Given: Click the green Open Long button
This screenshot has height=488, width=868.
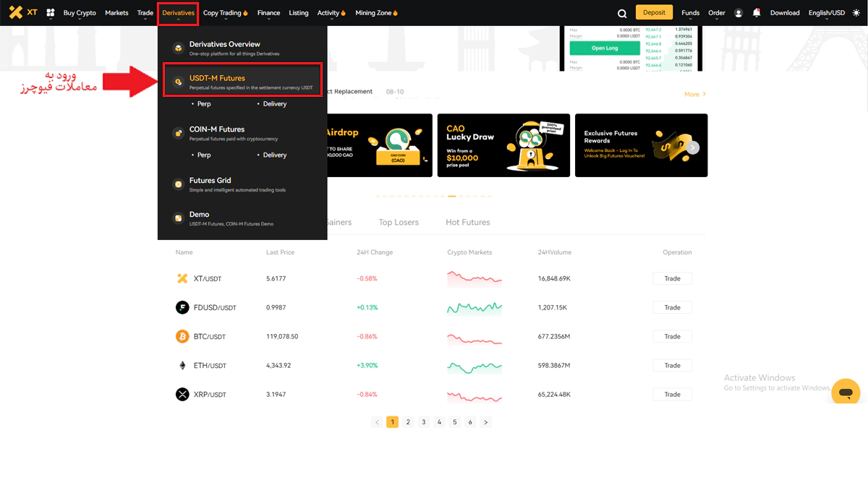Looking at the screenshot, I should [x=605, y=48].
